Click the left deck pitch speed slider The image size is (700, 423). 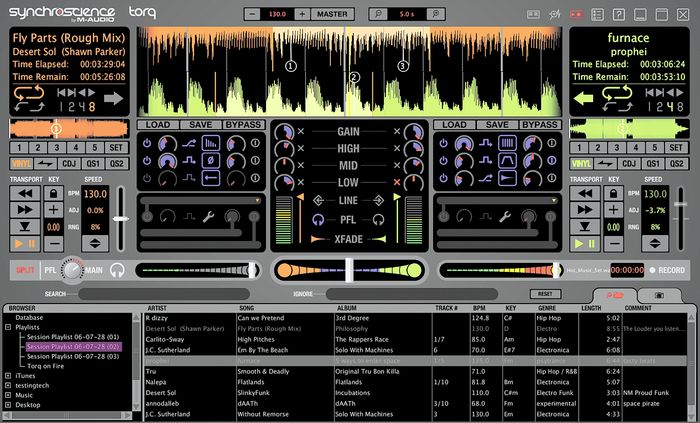pos(121,219)
